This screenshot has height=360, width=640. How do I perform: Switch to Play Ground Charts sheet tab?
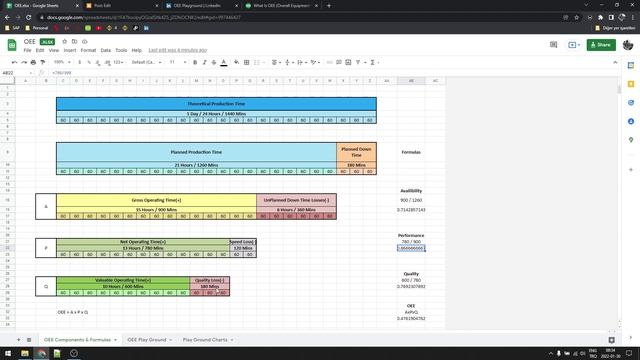[208, 340]
